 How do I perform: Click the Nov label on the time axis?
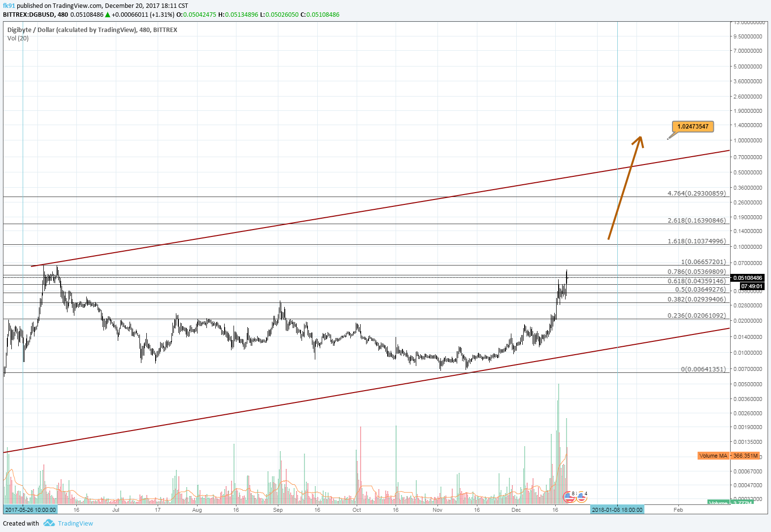(437, 510)
